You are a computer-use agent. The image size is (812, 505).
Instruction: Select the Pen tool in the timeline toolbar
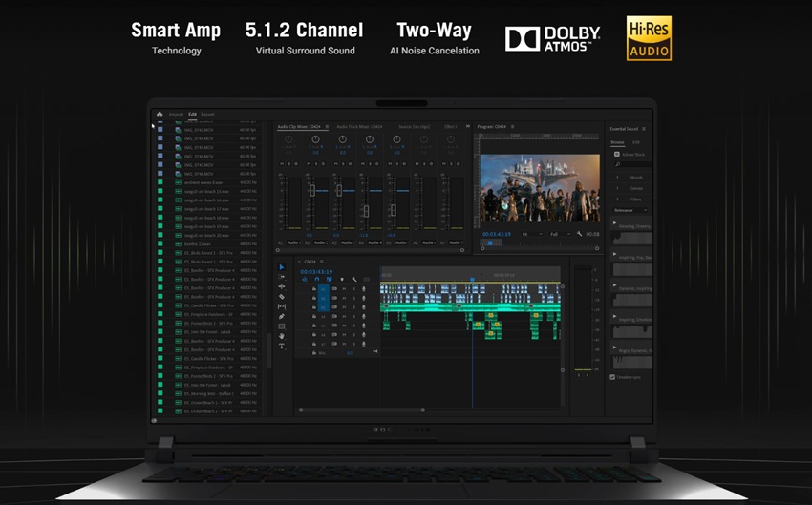[282, 316]
